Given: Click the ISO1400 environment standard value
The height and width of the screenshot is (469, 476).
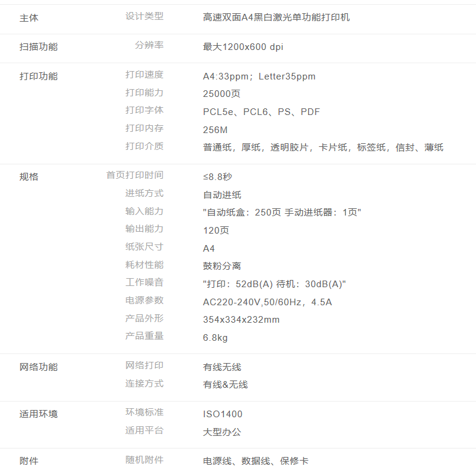Looking at the screenshot, I should pyautogui.click(x=223, y=414).
